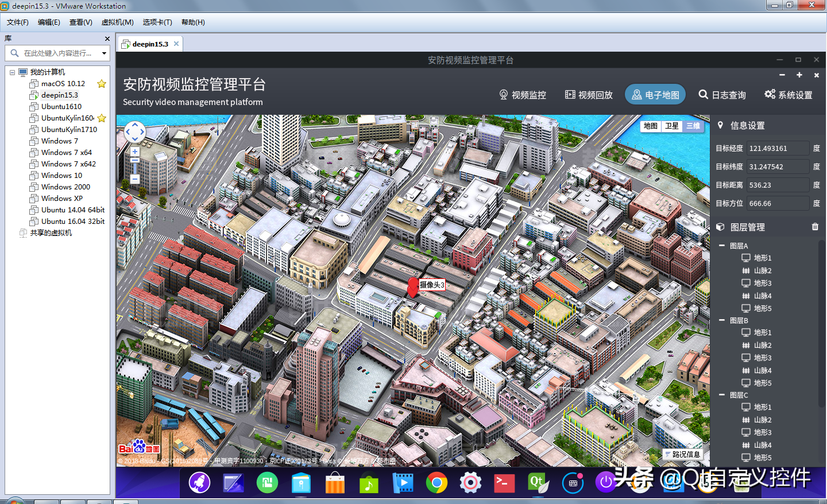The height and width of the screenshot is (504, 827).
Task: Open Qt Creator in the dock
Action: coord(538,483)
